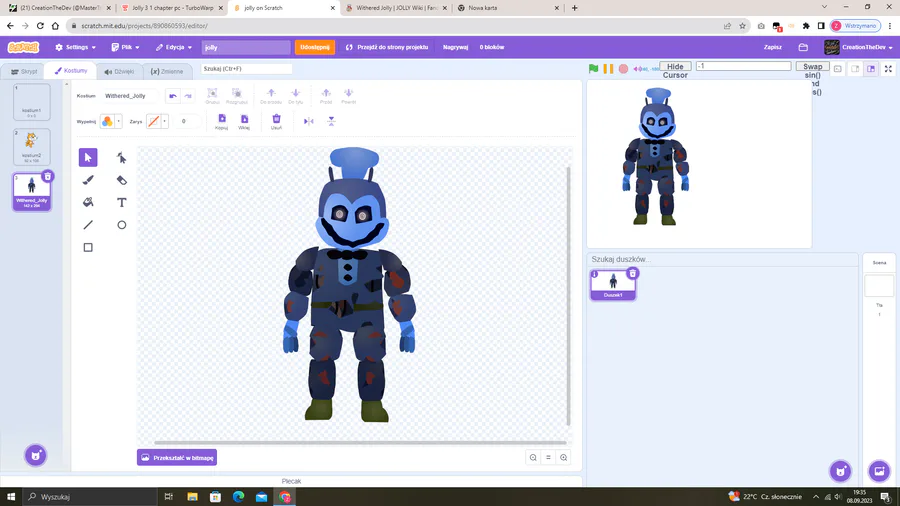Zoom in the paint canvas

tap(564, 457)
